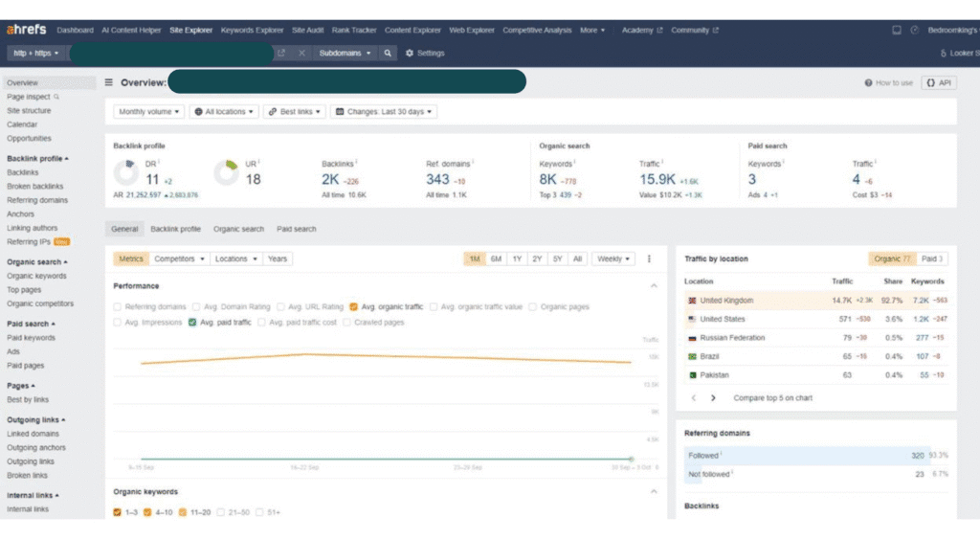Click the hamburger menu icon beside Overview

(x=109, y=82)
